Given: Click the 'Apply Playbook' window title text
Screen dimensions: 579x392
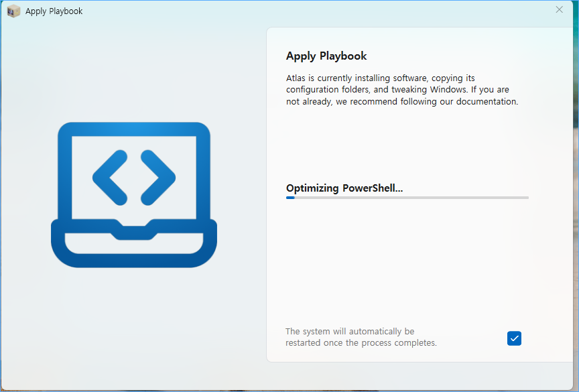Looking at the screenshot, I should tap(54, 11).
